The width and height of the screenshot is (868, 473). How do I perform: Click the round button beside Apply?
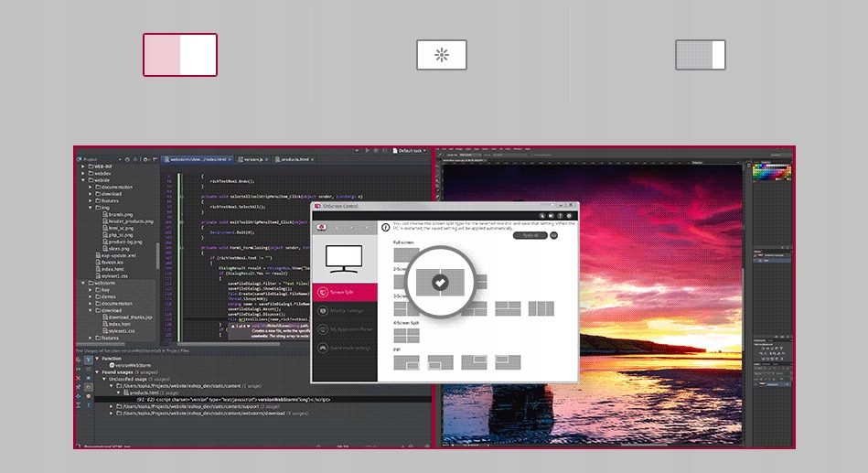[553, 235]
